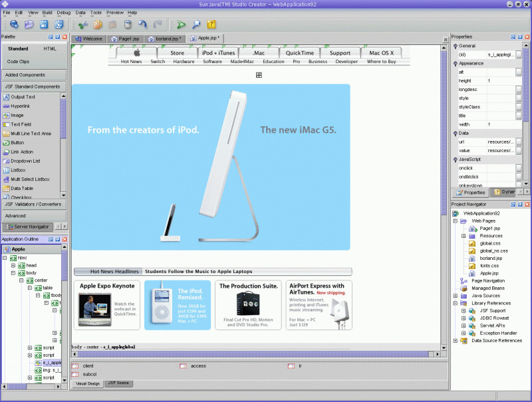
Task: Open the Preview menu
Action: click(115, 13)
